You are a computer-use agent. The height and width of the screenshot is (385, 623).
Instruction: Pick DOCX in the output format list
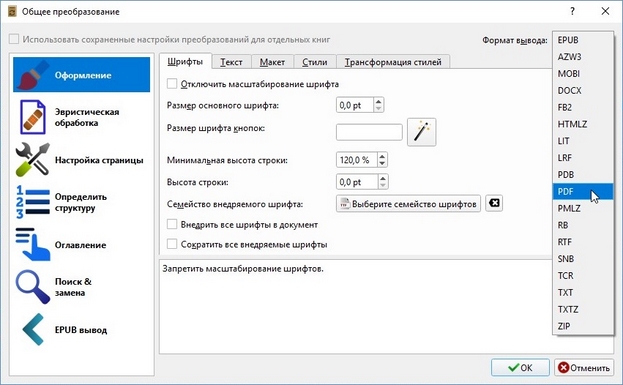582,91
